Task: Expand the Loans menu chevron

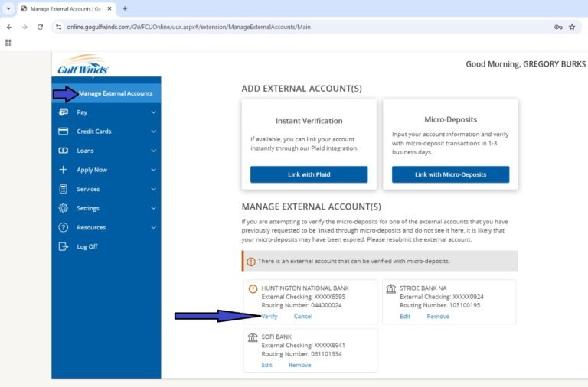Action: pos(153,151)
